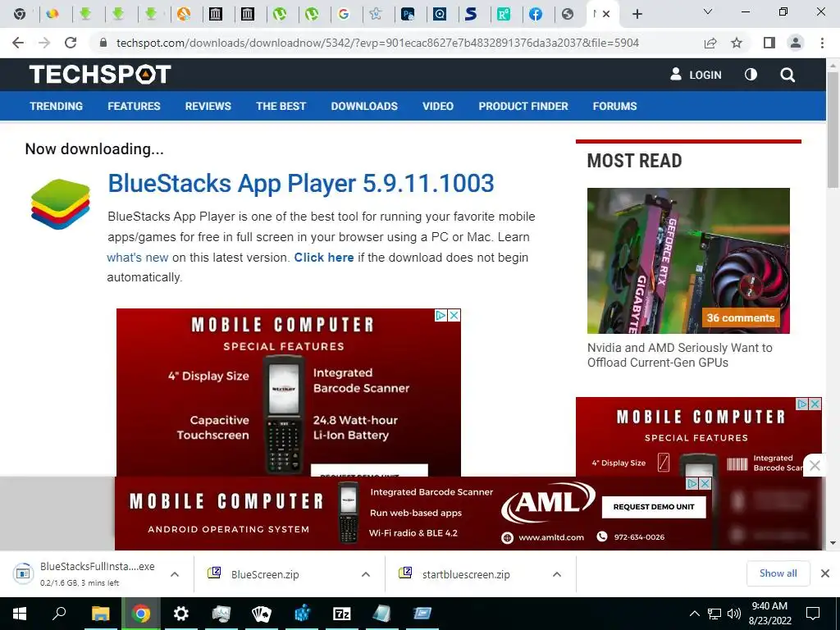The image size is (840, 630).
Task: Click the "Click here" download link
Action: [x=323, y=257]
